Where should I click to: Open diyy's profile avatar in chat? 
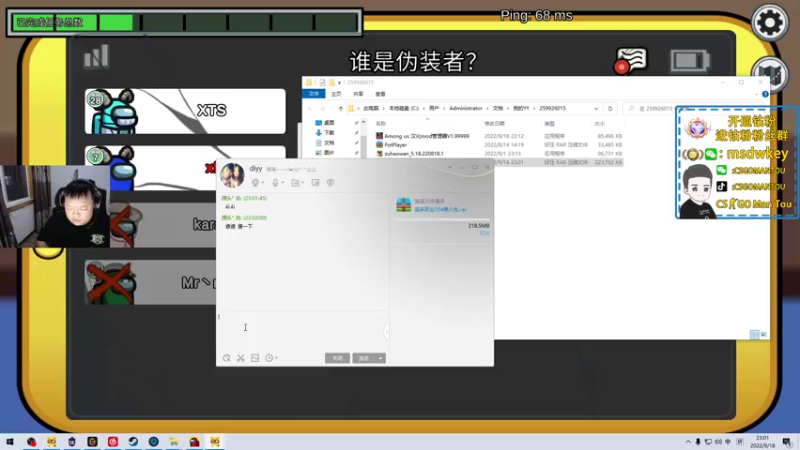click(232, 175)
